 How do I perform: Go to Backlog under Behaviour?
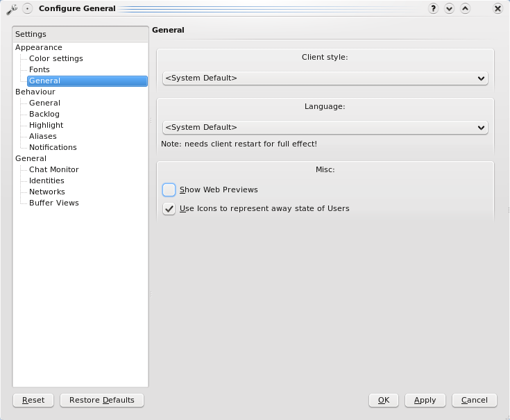(44, 114)
